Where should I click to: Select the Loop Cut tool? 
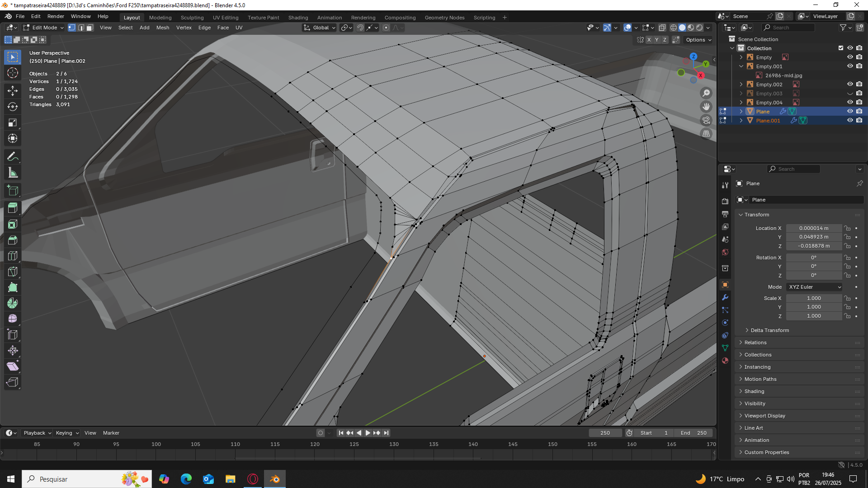click(13, 256)
